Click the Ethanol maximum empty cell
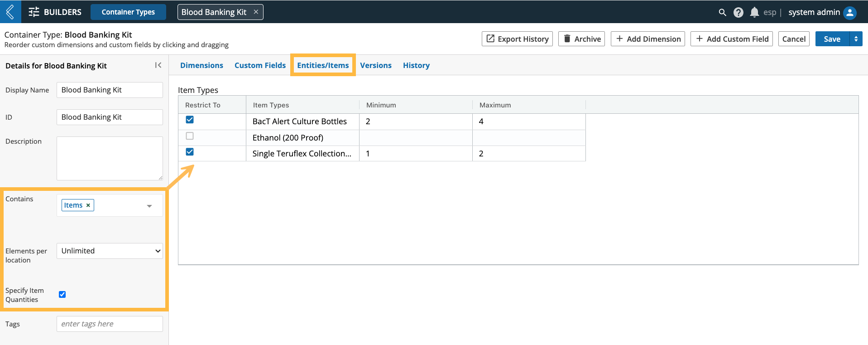 pos(529,138)
